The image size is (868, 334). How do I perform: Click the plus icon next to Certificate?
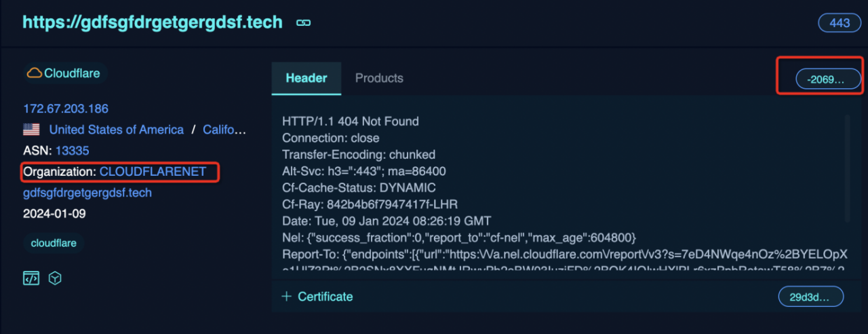pos(286,297)
